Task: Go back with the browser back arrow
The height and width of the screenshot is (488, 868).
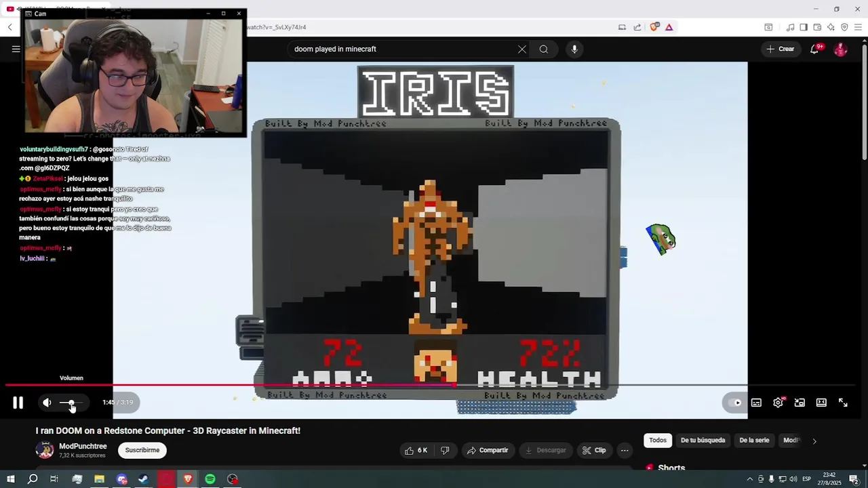Action: [x=10, y=27]
